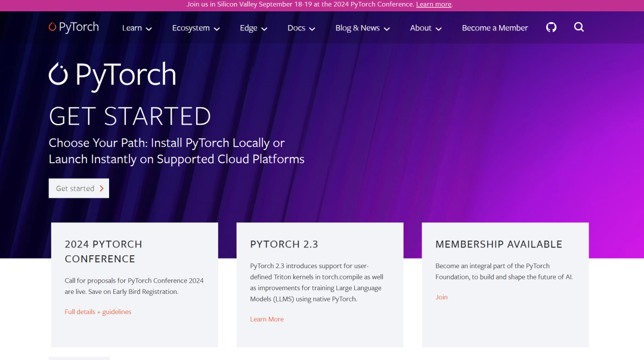Go to Become a Member page
This screenshot has width=644, height=360.
coord(494,28)
